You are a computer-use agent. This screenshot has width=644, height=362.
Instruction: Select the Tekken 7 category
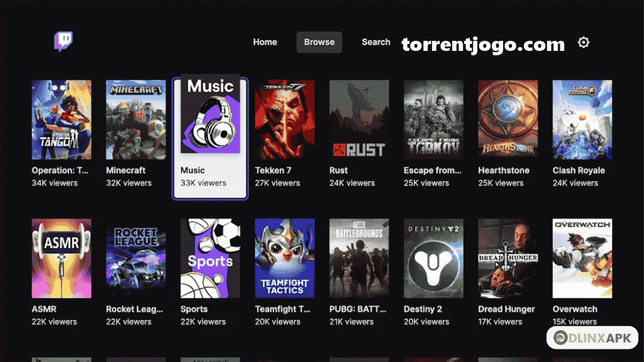coord(284,119)
